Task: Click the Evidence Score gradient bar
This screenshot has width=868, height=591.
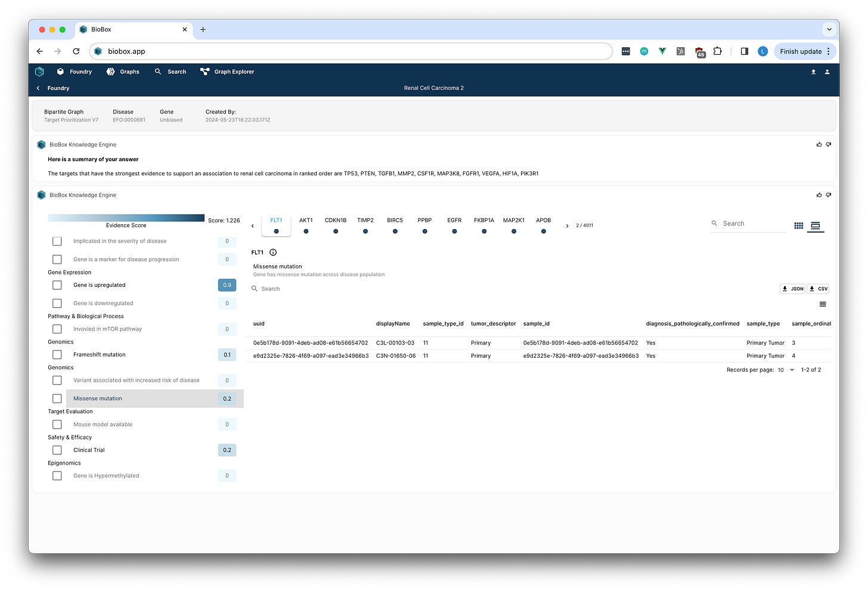Action: [126, 218]
